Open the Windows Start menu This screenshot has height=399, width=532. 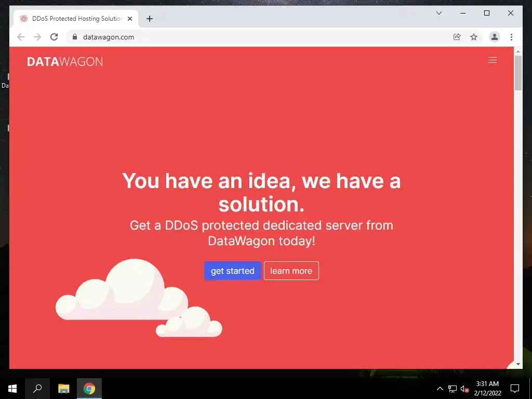tap(12, 389)
